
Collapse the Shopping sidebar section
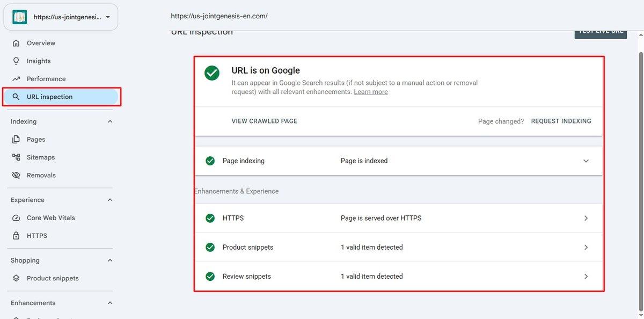110,260
